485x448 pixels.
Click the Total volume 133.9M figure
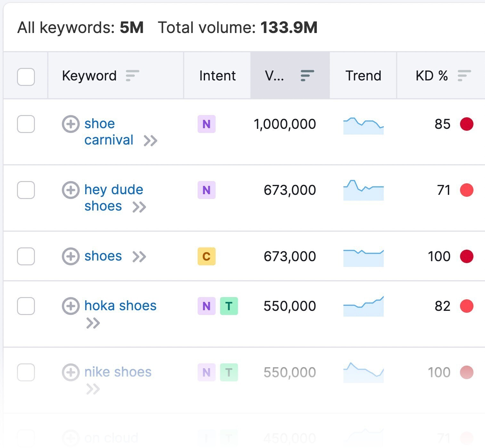289,28
